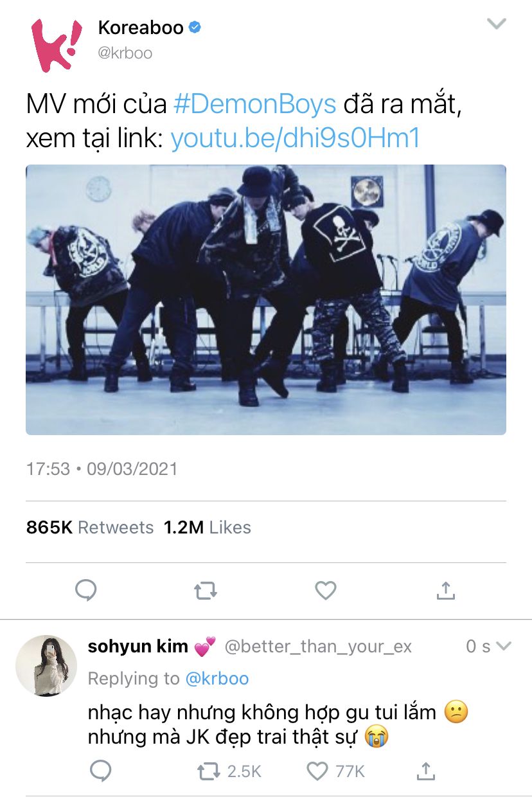Screen dimensions: 532x797
Task: Share the Koreaboo tweet
Action: point(445,590)
